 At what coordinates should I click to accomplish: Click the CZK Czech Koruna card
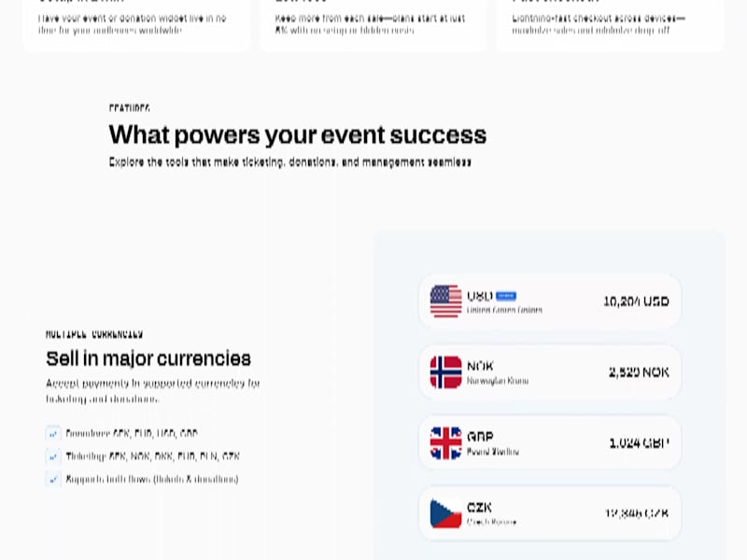(549, 512)
